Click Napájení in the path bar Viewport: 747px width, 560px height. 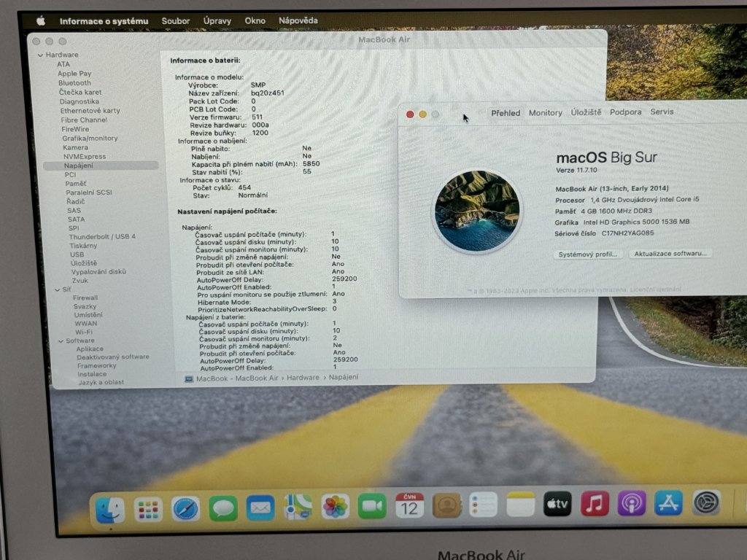click(x=344, y=377)
